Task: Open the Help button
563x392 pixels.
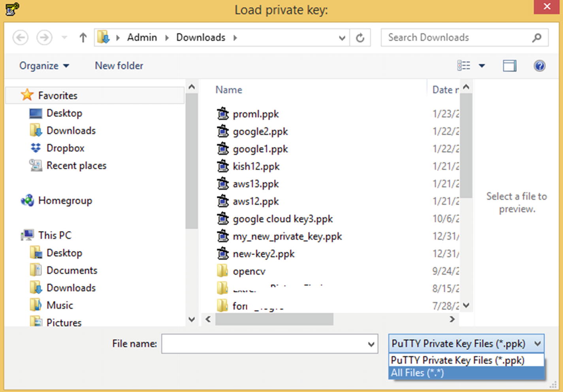Action: (x=539, y=66)
